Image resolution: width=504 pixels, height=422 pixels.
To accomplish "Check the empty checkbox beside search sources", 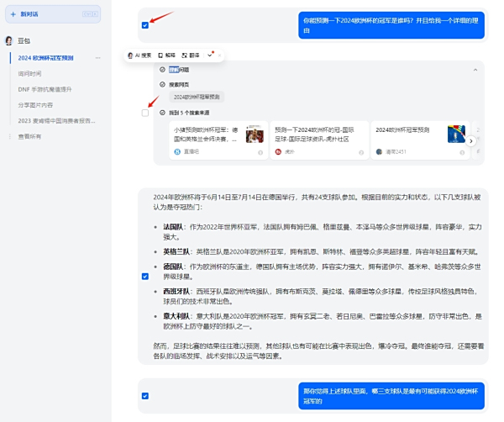I will pyautogui.click(x=145, y=113).
